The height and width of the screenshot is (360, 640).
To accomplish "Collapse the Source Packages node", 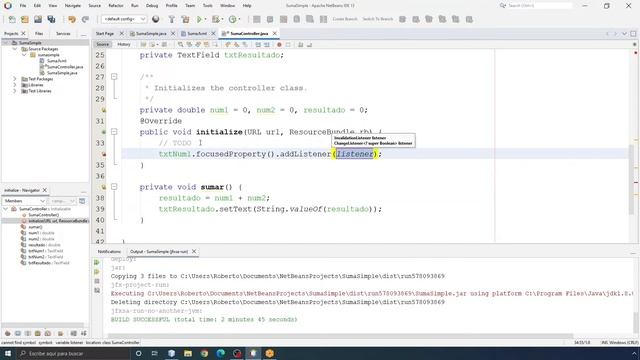I will point(15,49).
